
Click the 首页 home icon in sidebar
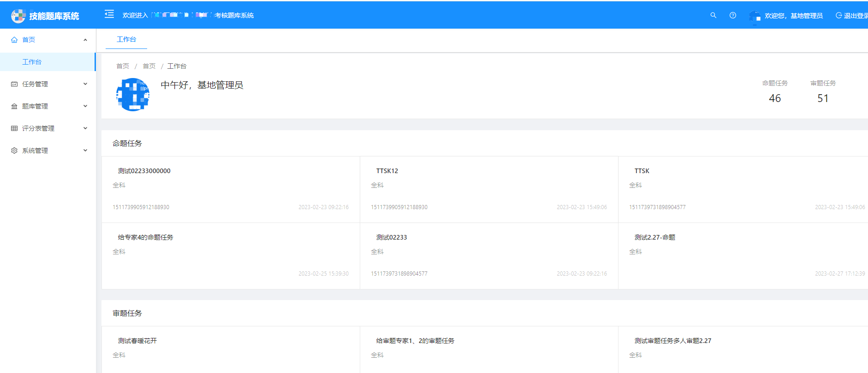click(14, 40)
